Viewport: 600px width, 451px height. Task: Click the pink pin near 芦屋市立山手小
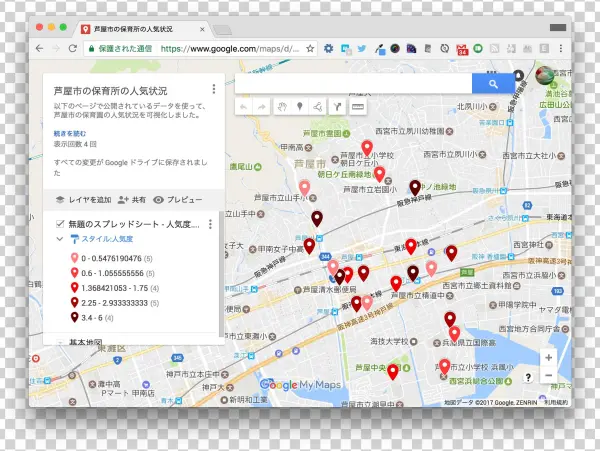pos(304,188)
